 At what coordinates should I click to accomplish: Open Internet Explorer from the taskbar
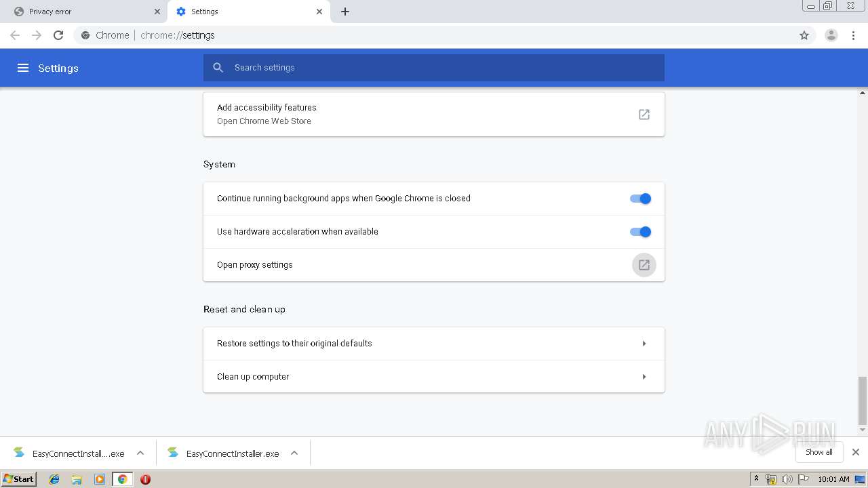54,479
